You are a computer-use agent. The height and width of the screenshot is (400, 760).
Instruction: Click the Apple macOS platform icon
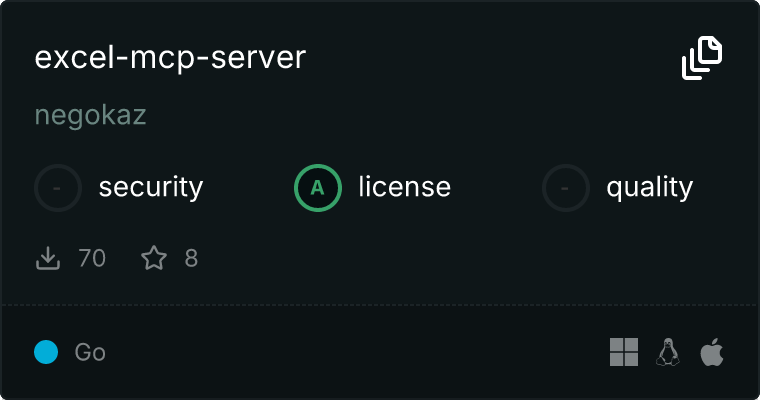712,352
